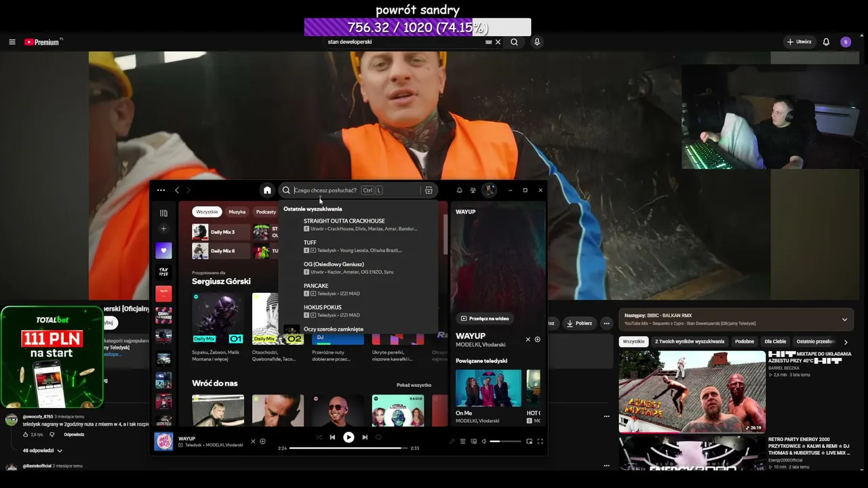Image resolution: width=868 pixels, height=488 pixels.
Task: Expand the 48 odpowiedzi replies
Action: point(43,451)
